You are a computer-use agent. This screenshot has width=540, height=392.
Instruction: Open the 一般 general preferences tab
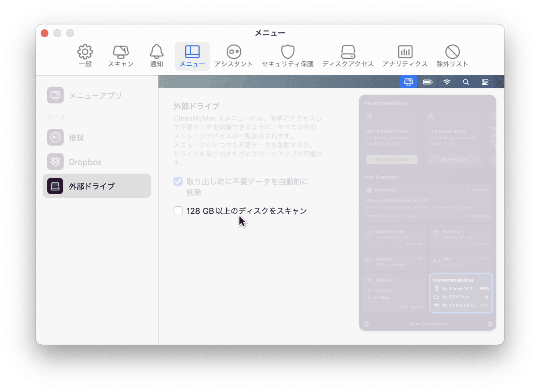click(x=85, y=56)
